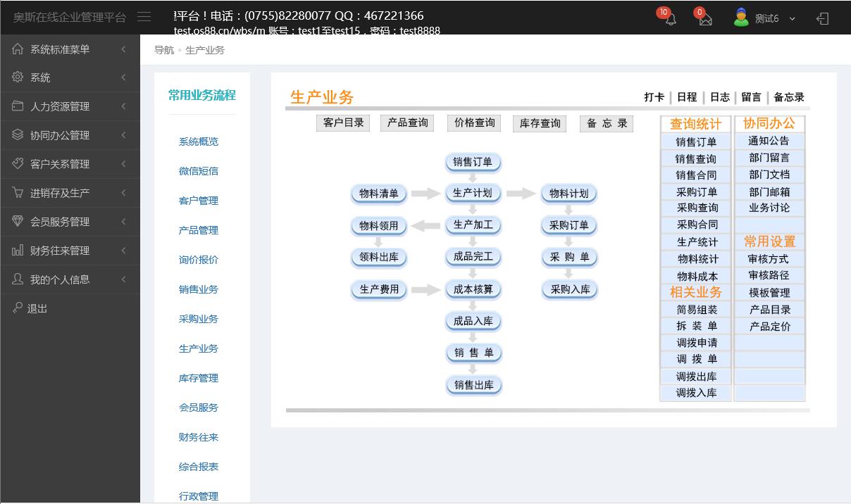Open 部门邮箱 under 协同办公
The image size is (851, 504).
(x=769, y=192)
